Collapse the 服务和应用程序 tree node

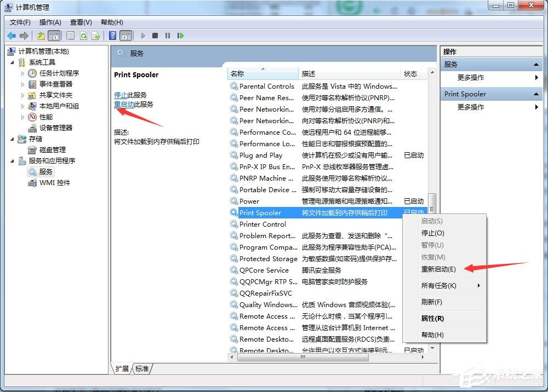12,161
